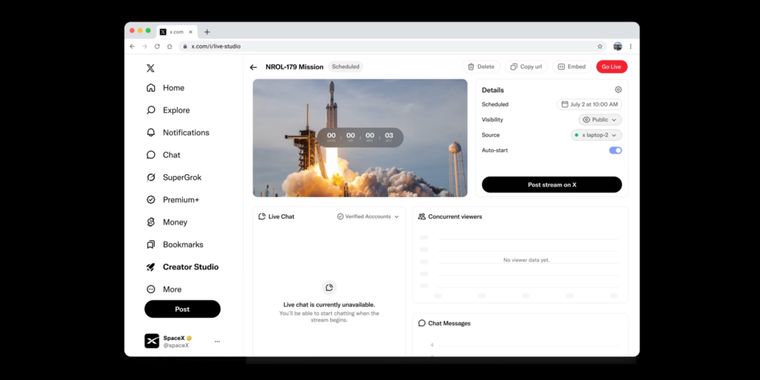This screenshot has width=760, height=380.
Task: Open the Verified Accounts filter dropdown
Action: [368, 217]
